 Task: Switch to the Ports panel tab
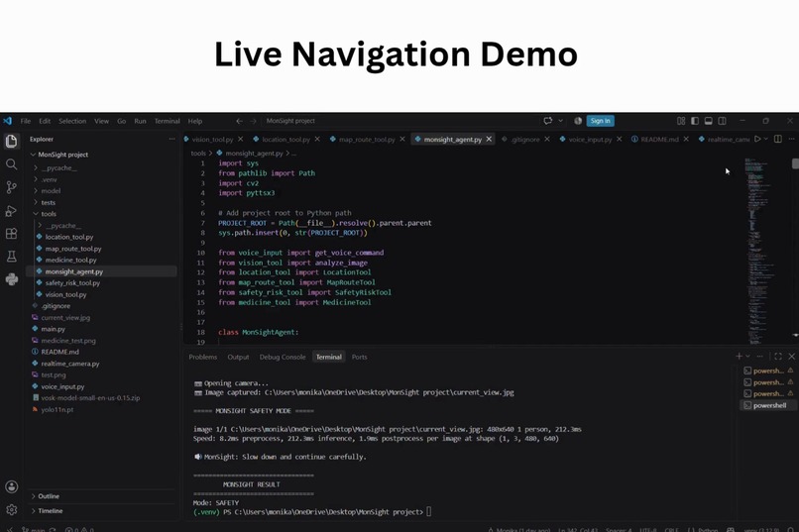point(359,357)
